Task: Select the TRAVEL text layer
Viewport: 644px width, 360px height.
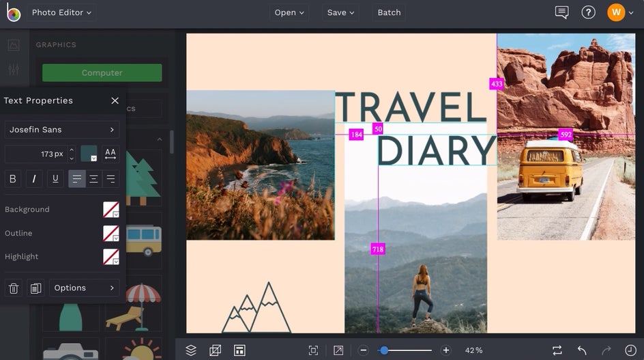Action: pos(411,107)
